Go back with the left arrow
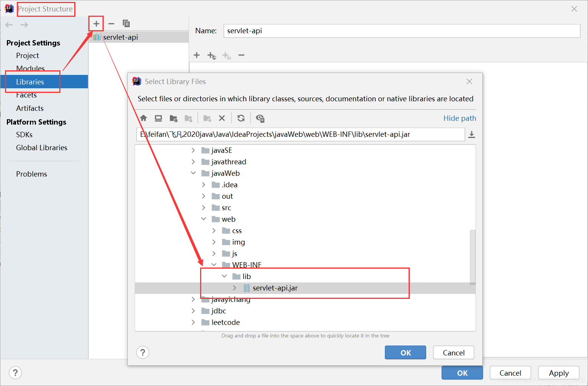 9,25
